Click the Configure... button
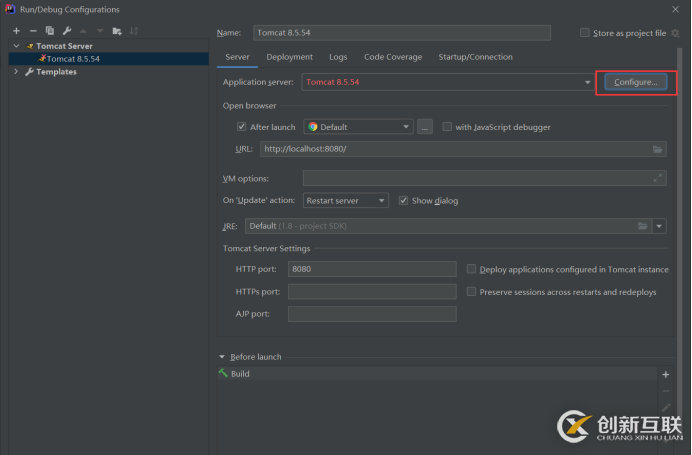 coord(635,82)
